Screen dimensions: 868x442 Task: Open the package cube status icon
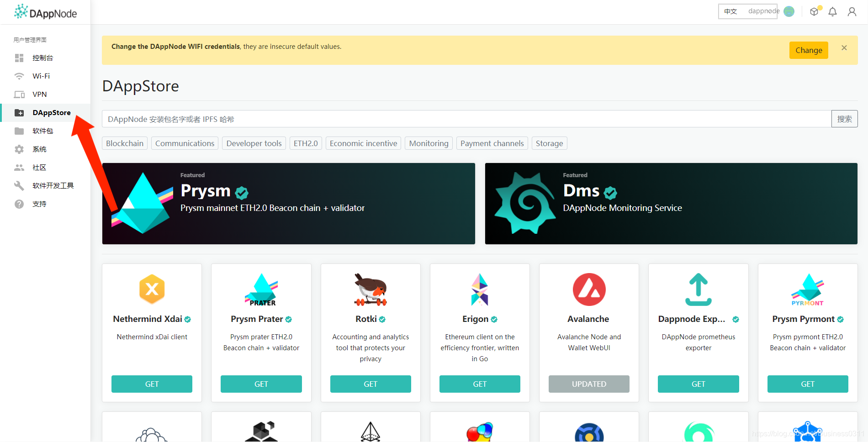pyautogui.click(x=814, y=11)
